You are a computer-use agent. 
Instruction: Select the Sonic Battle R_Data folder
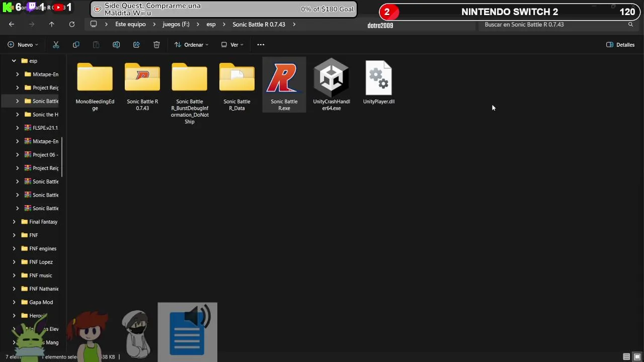tap(237, 77)
